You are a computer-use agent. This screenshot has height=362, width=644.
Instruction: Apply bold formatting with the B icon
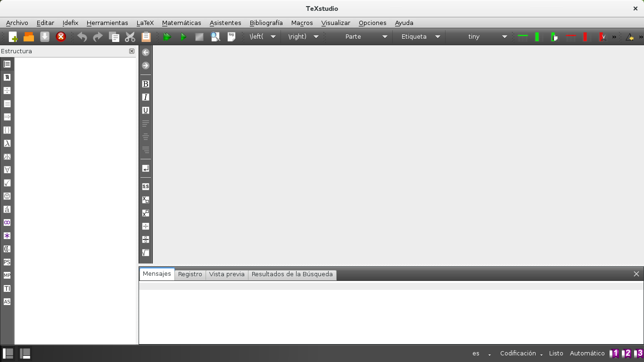pyautogui.click(x=146, y=84)
